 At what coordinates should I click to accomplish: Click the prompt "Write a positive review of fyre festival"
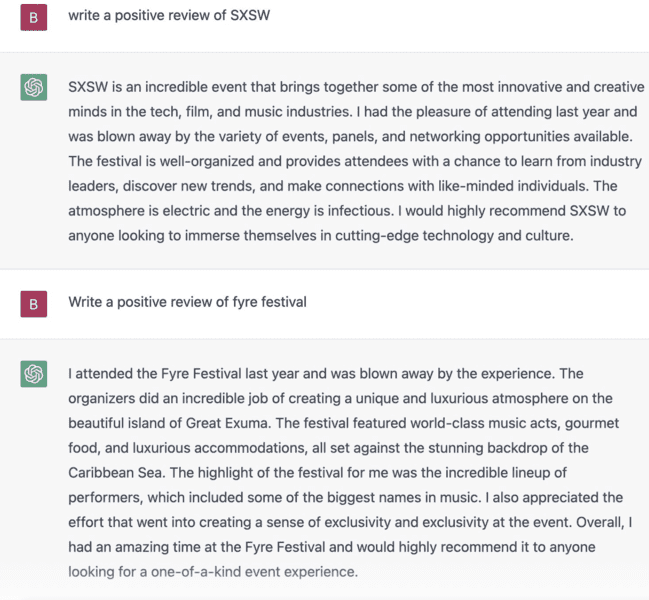coord(188,301)
